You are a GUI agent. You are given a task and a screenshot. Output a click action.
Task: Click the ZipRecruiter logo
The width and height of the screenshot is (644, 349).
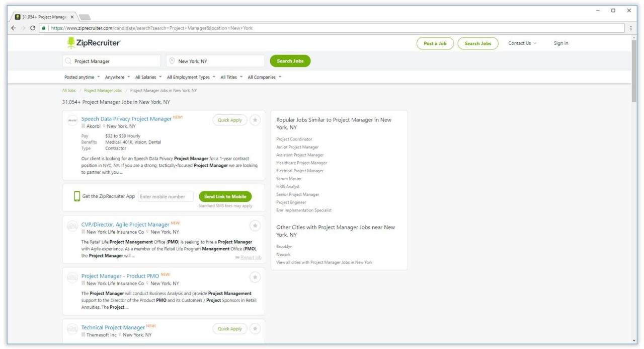click(94, 43)
